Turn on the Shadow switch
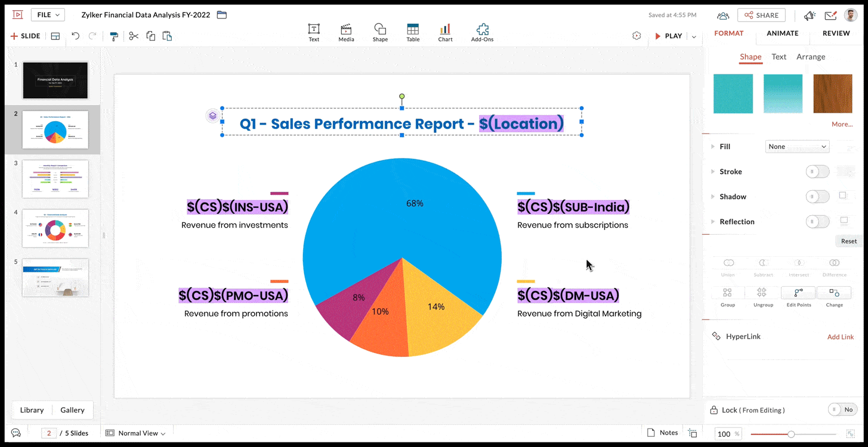Screen dimensions: 868x447 pyautogui.click(x=817, y=197)
